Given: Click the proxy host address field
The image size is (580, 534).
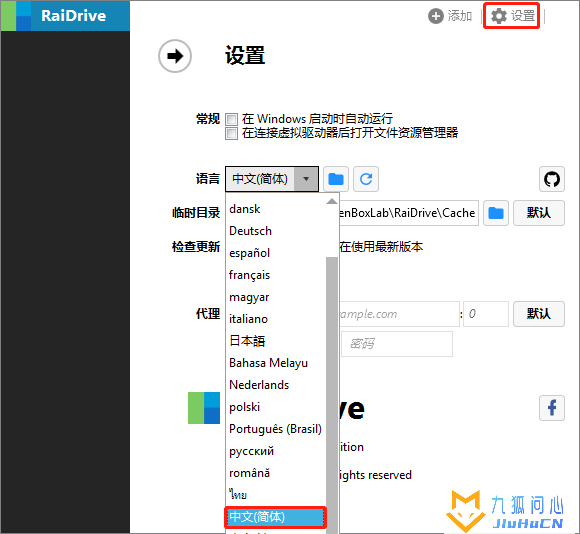Looking at the screenshot, I should click(399, 314).
